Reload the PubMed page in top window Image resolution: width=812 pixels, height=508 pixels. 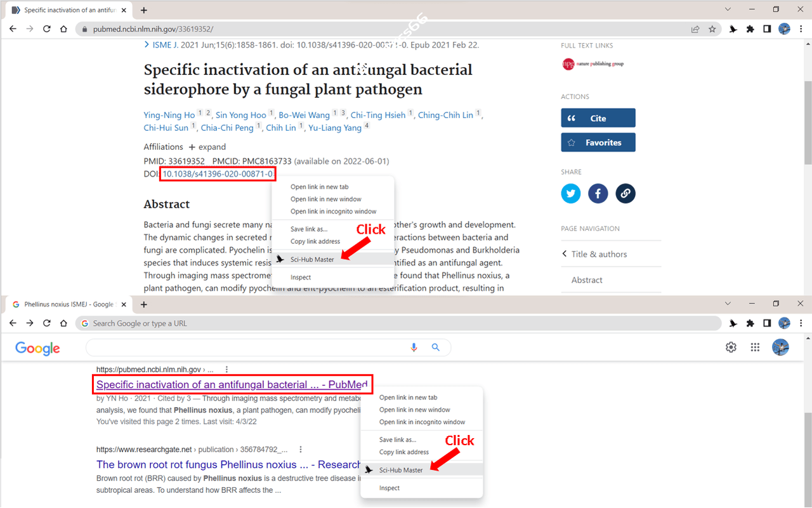click(x=46, y=29)
